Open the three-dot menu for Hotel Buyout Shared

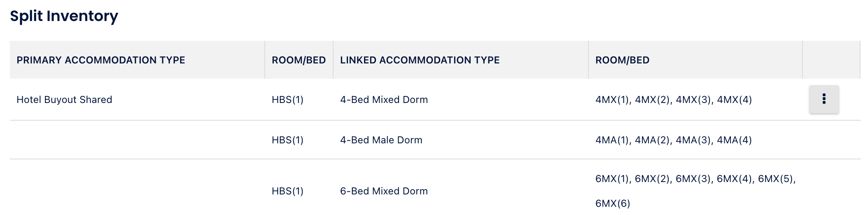tap(824, 99)
